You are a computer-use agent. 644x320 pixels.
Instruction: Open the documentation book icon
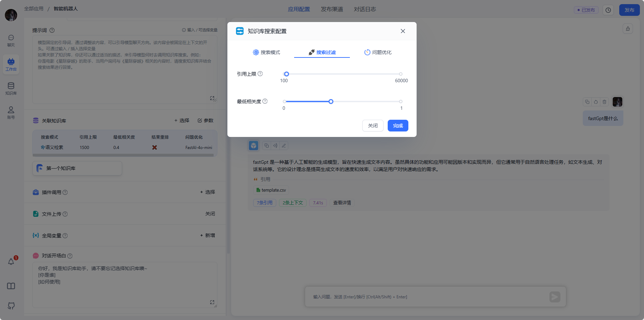(11, 286)
